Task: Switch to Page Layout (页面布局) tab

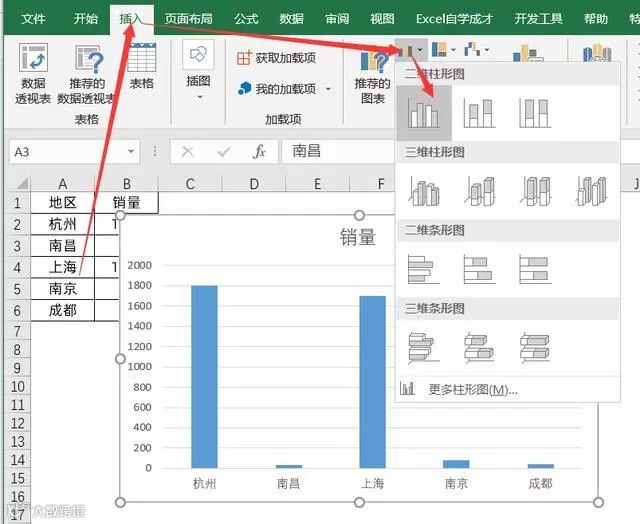Action: click(189, 18)
